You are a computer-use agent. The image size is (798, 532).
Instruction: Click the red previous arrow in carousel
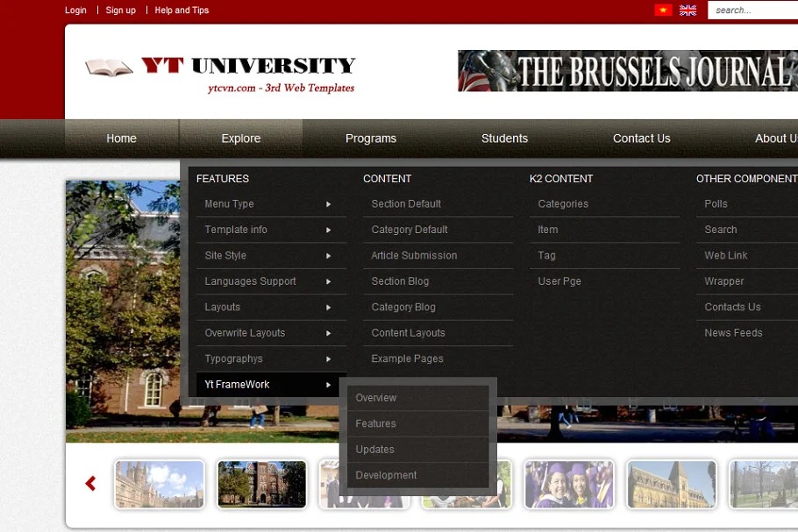[x=90, y=483]
